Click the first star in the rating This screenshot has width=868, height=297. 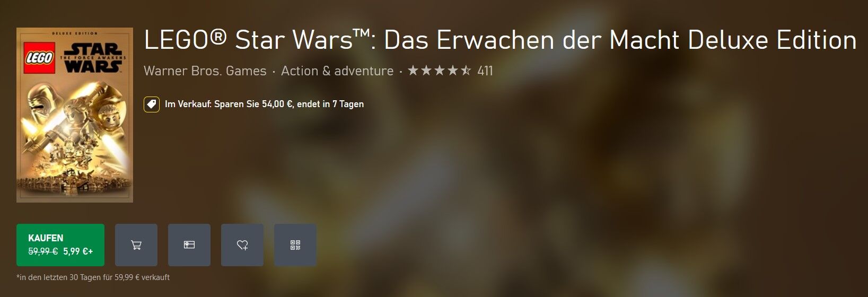click(x=413, y=71)
